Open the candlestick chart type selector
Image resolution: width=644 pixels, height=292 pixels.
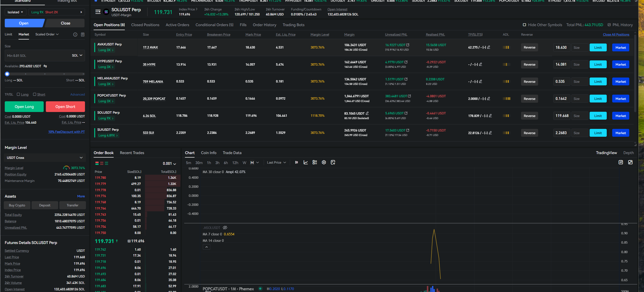296,163
